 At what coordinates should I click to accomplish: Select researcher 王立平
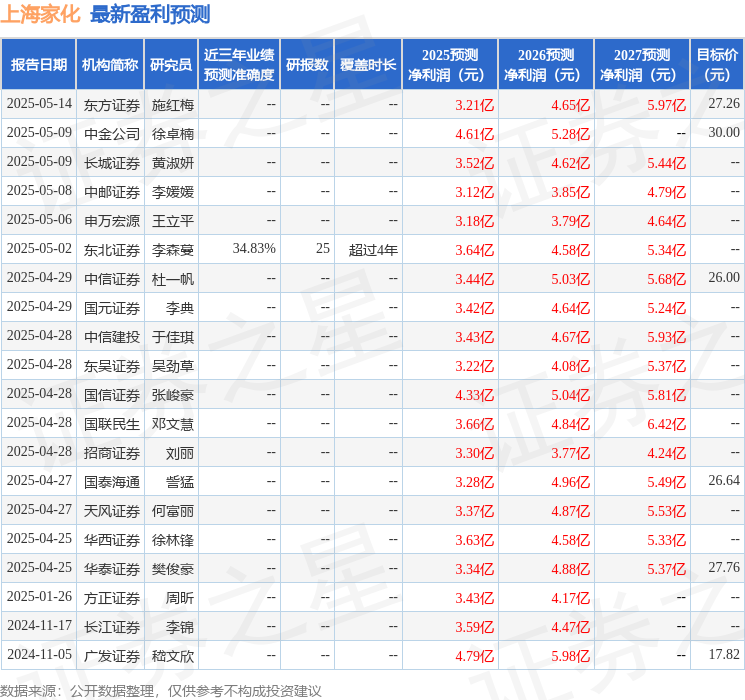(173, 221)
